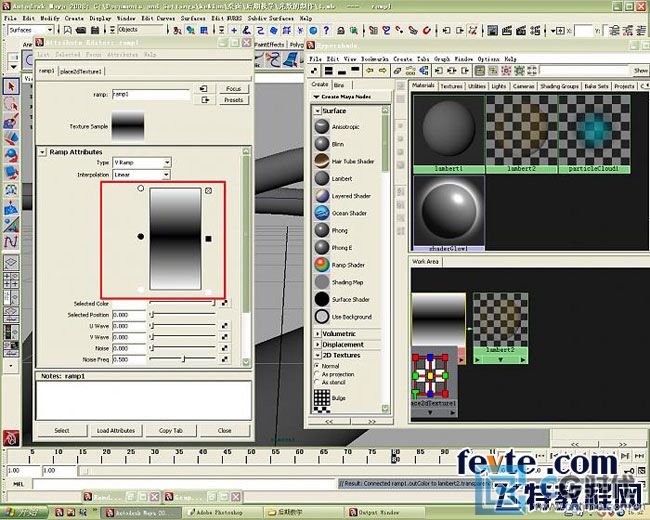Activate the Rotate tool in toolbox
This screenshot has width=650, height=520.
click(x=11, y=155)
